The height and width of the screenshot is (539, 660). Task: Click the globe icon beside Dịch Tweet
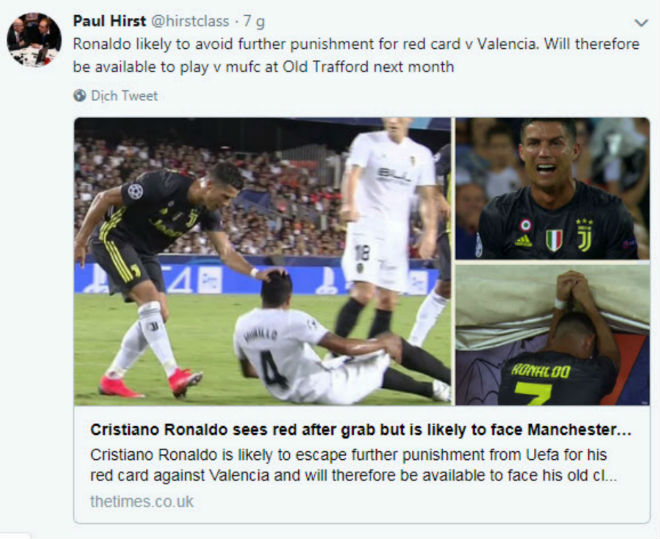pos(80,96)
